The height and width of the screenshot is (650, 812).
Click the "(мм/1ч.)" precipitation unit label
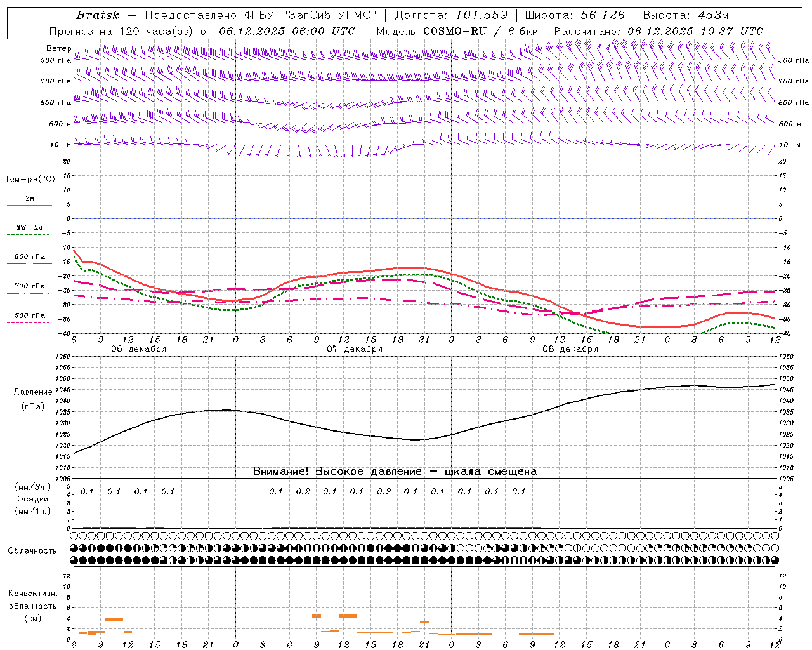tap(33, 511)
